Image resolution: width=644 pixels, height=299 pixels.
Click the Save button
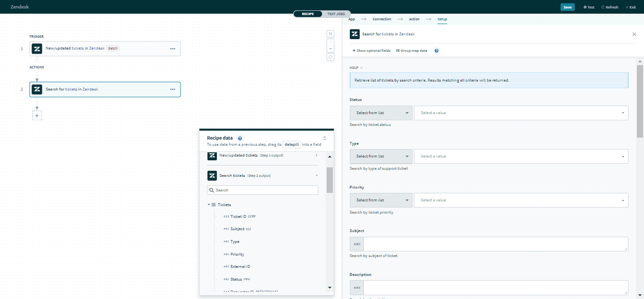567,7
